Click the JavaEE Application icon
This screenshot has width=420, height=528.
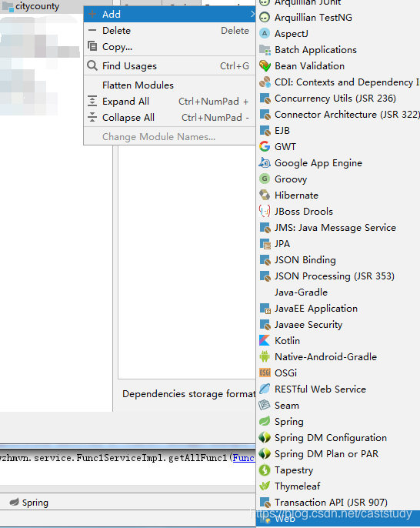[x=265, y=309]
